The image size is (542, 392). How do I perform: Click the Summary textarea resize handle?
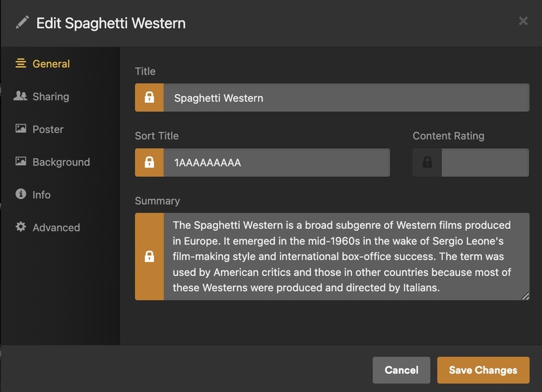[x=525, y=296]
